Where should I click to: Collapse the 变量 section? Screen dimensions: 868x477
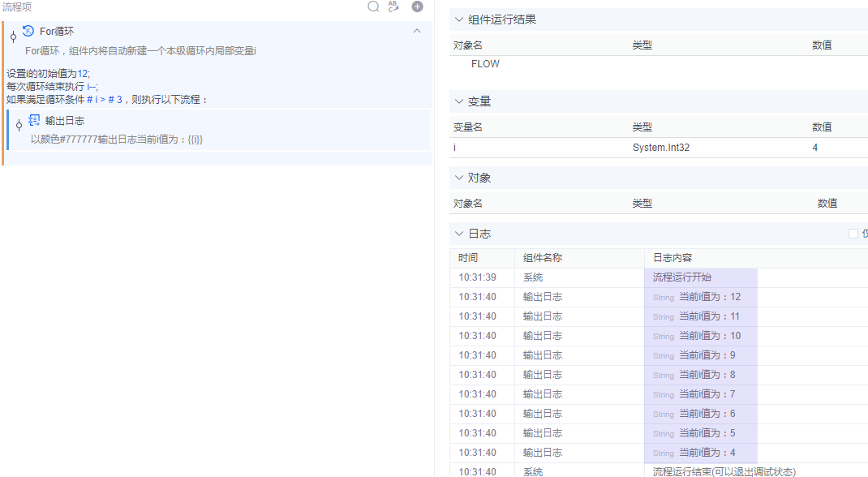[458, 101]
